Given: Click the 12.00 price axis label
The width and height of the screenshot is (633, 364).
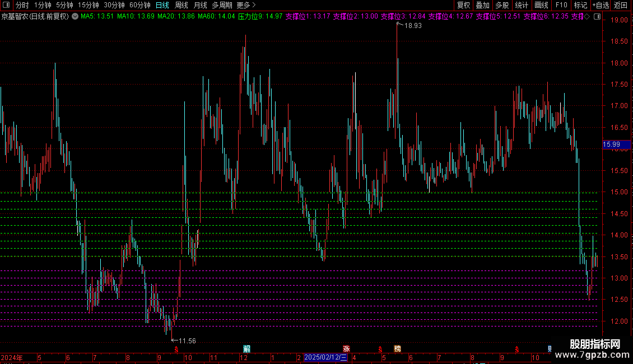Looking at the screenshot, I should coord(619,321).
